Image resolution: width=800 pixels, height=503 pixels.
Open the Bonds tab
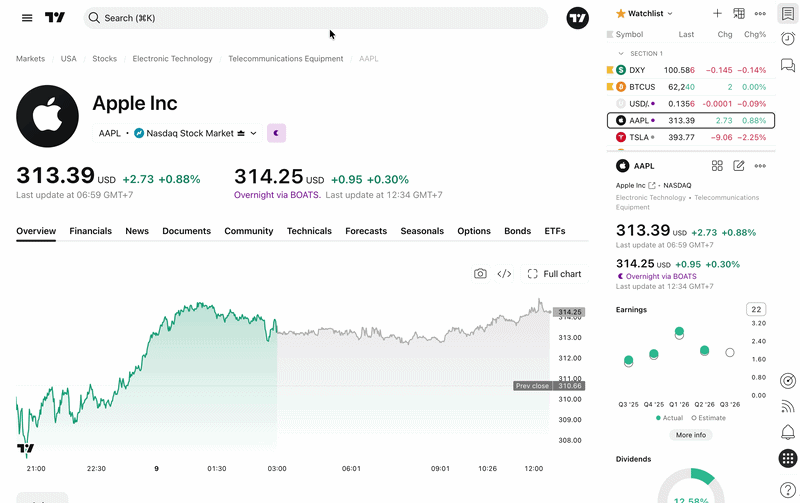click(x=517, y=231)
